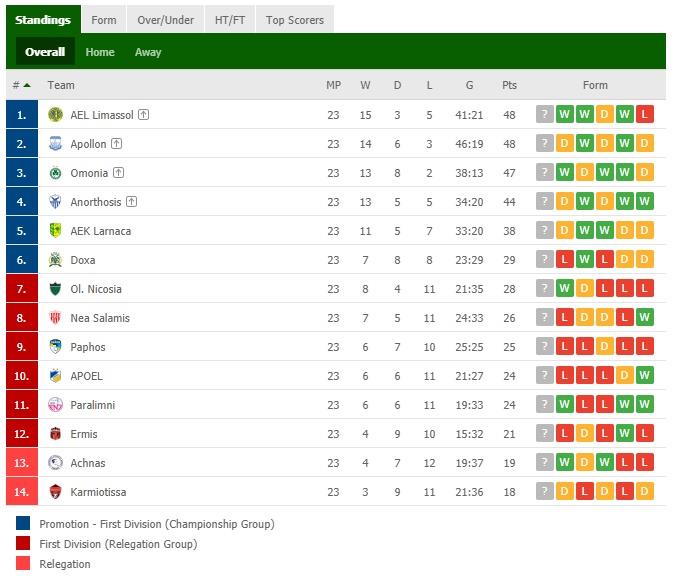Switch to the Form tab
Screen dimensions: 675x576
104,20
